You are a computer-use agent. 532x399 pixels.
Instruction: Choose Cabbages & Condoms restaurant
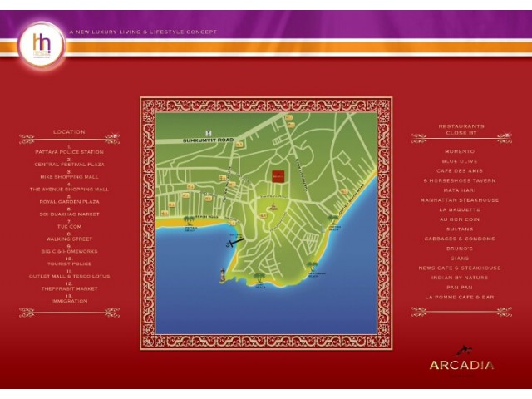point(459,239)
